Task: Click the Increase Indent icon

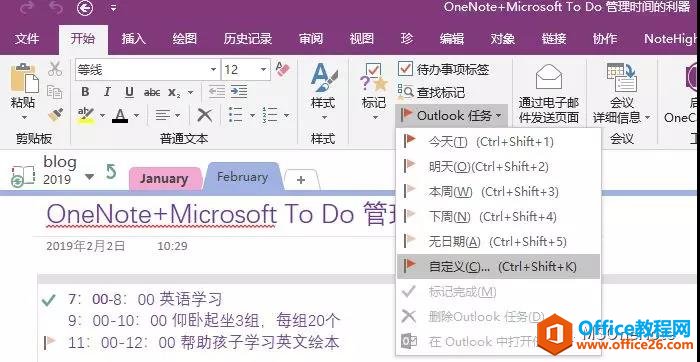Action: [x=239, y=92]
